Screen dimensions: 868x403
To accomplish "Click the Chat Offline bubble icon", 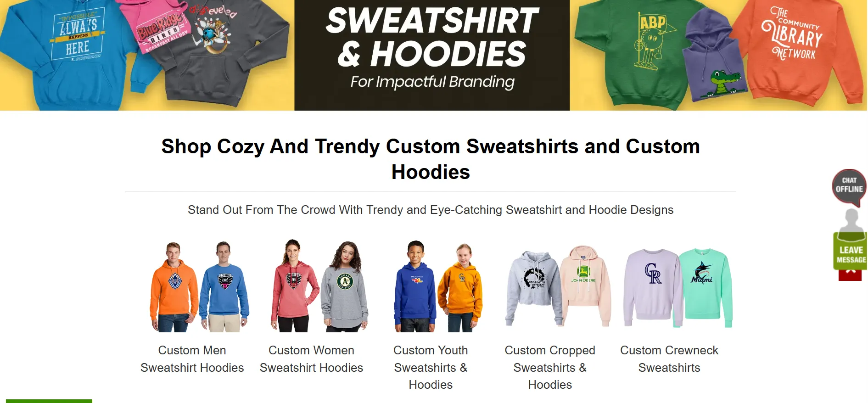I will tap(849, 187).
